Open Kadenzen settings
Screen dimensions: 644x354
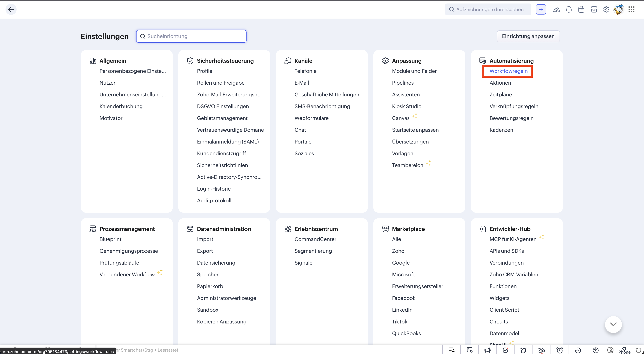[501, 130]
